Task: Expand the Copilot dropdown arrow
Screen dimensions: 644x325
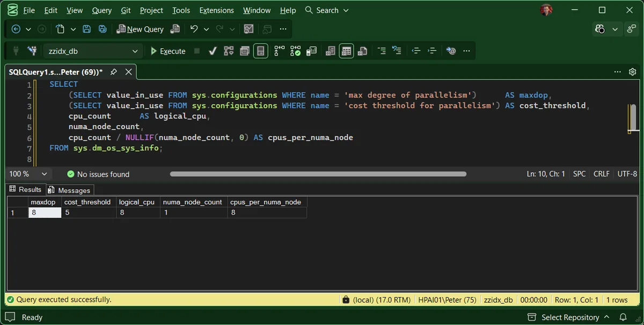Action: tap(614, 29)
